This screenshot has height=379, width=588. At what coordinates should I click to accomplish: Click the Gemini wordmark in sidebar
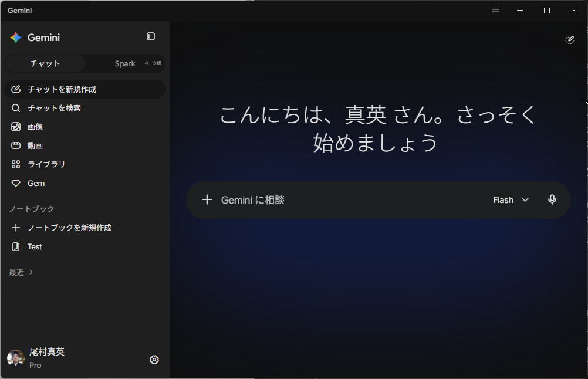[43, 38]
